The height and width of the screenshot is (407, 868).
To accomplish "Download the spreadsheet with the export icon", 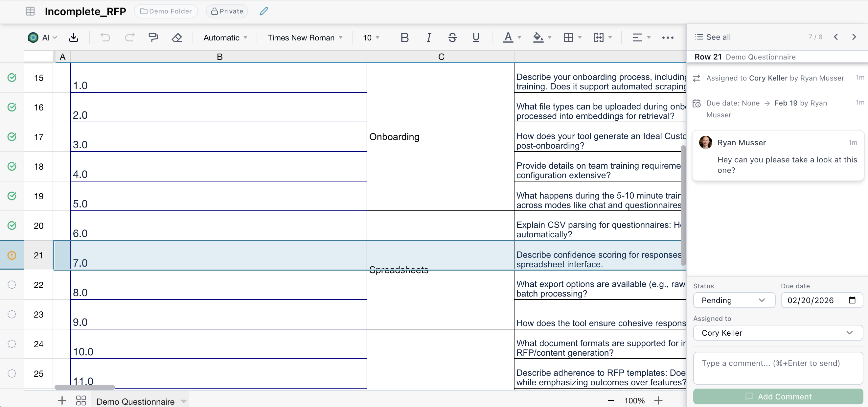I will (x=74, y=37).
